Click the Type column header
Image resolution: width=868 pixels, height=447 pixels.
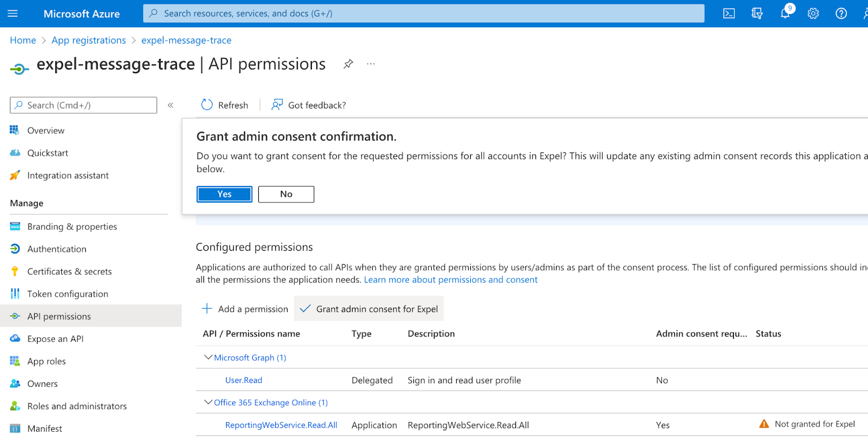point(361,334)
